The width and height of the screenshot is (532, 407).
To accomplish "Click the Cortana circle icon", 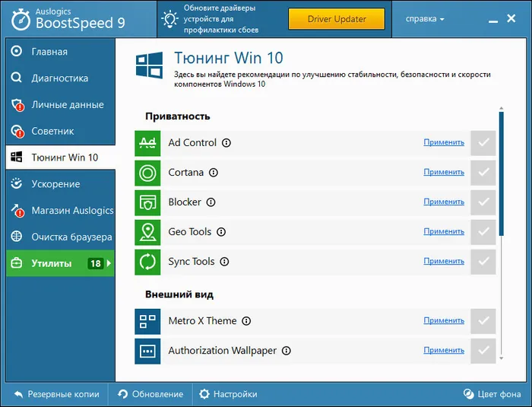I will click(147, 173).
